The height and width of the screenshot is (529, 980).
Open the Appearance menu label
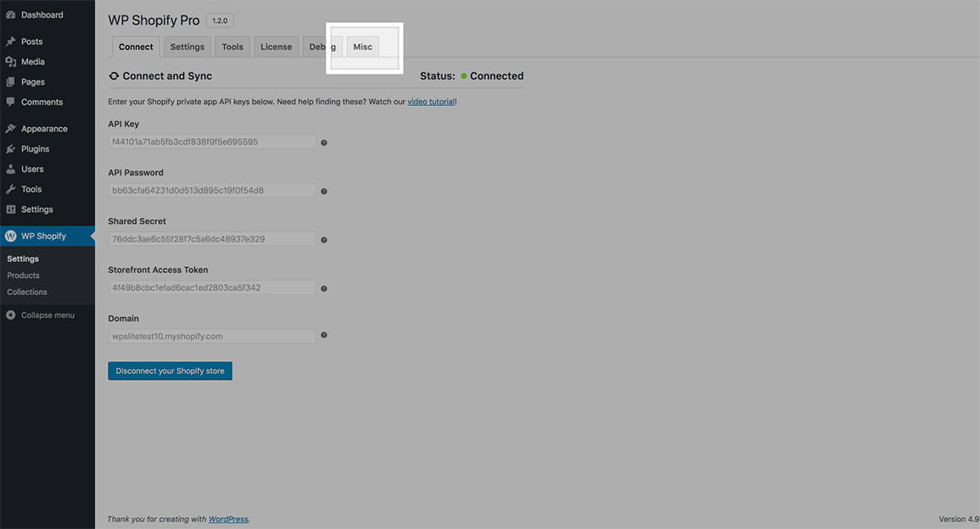point(44,129)
